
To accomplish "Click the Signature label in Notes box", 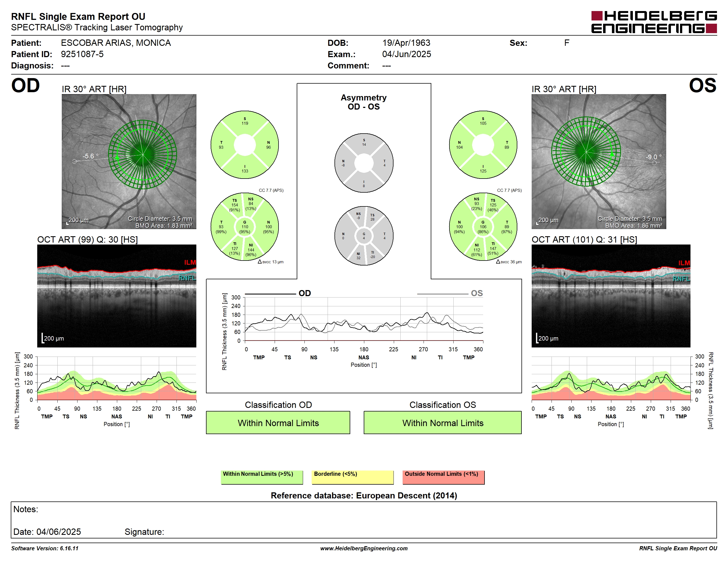I will click(x=144, y=532).
